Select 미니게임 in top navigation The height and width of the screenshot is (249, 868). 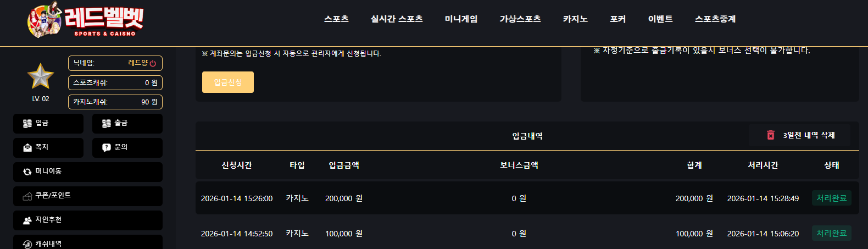[461, 19]
